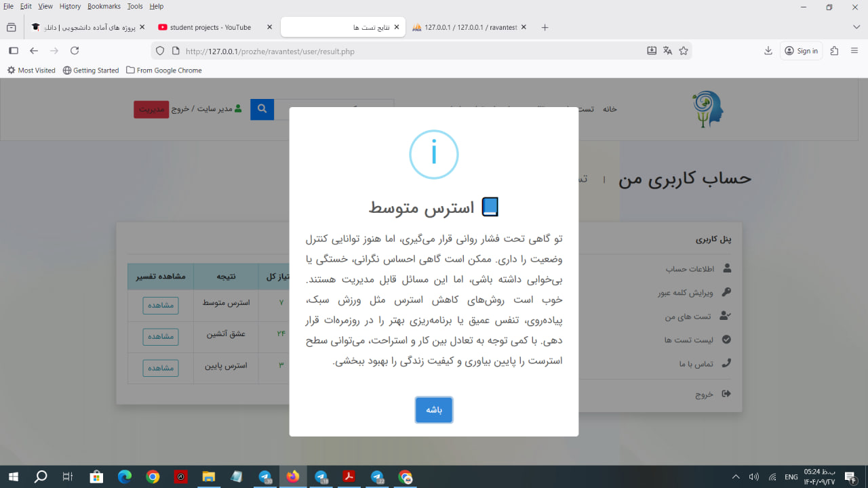Switch to the student projects YouTube tab

[210, 27]
